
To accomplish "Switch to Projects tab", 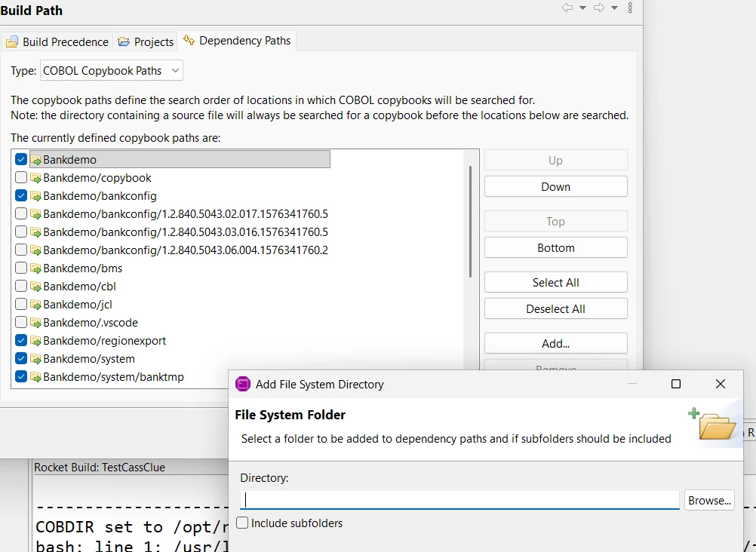I will (x=146, y=42).
